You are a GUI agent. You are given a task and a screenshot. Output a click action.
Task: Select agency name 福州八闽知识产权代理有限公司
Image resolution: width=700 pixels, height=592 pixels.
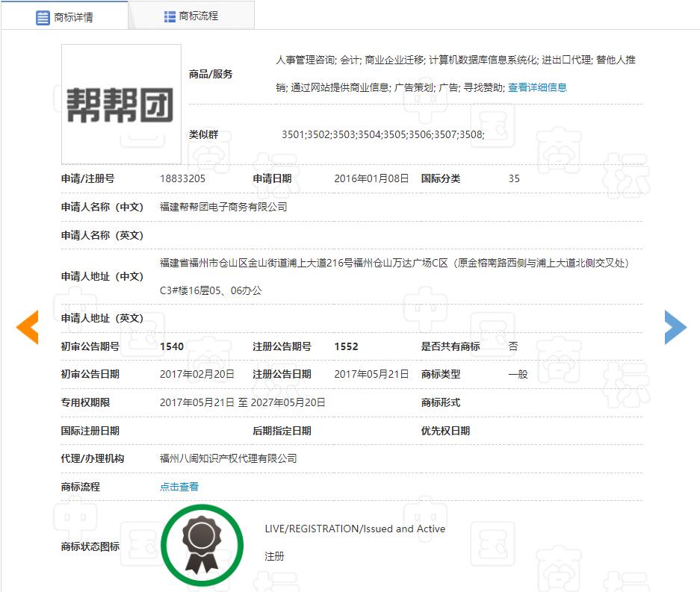[228, 458]
